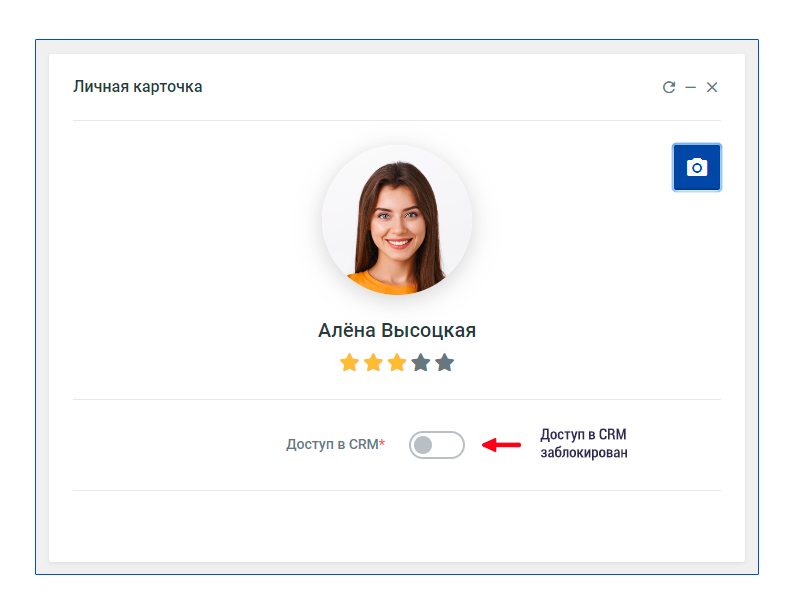The image size is (796, 609).
Task: Set rating to two stars
Action: click(x=373, y=363)
